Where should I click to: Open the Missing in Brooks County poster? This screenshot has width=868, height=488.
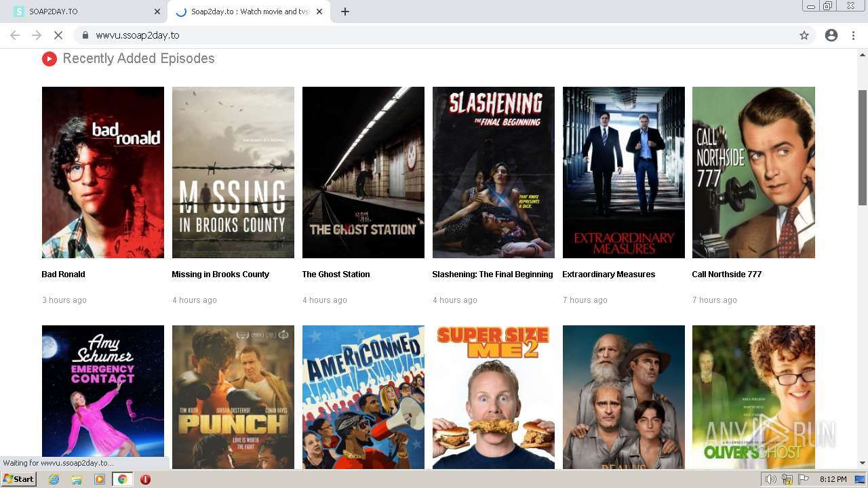point(233,172)
